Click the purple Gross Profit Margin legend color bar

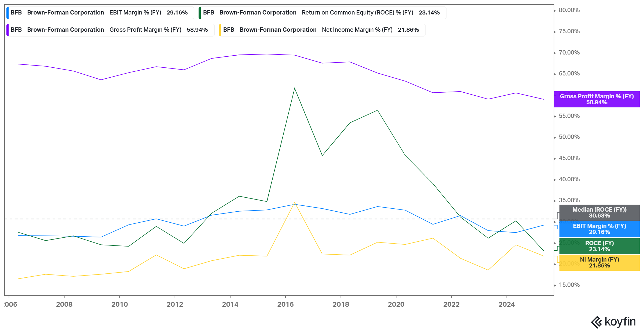coord(8,30)
